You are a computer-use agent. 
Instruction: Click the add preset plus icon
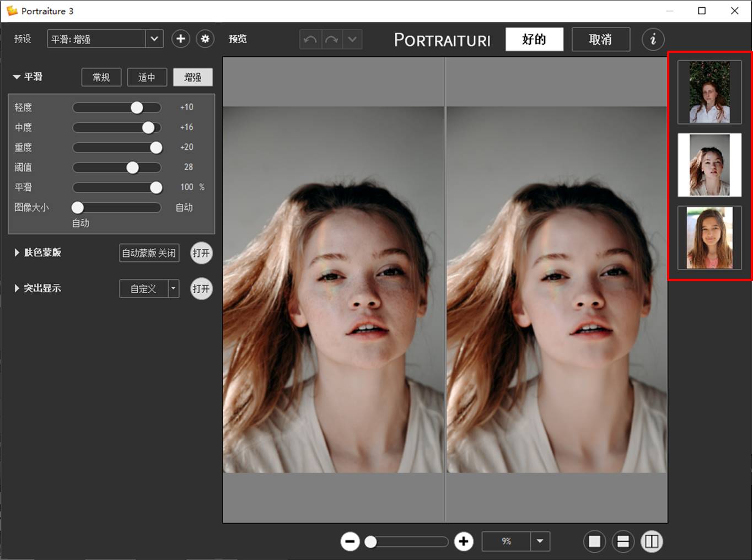[180, 39]
